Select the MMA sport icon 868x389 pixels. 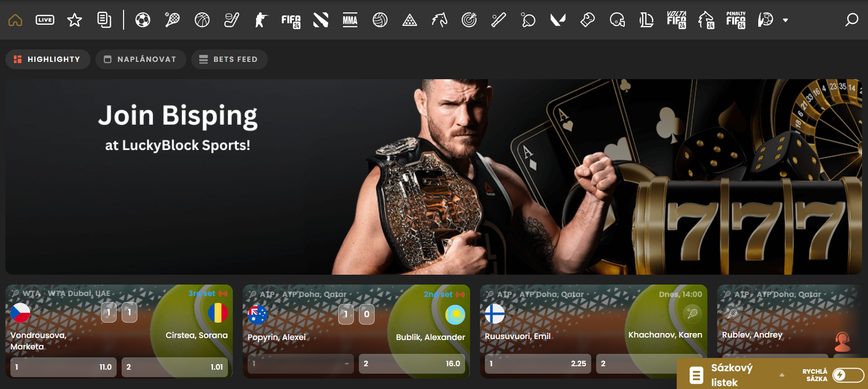pos(350,20)
